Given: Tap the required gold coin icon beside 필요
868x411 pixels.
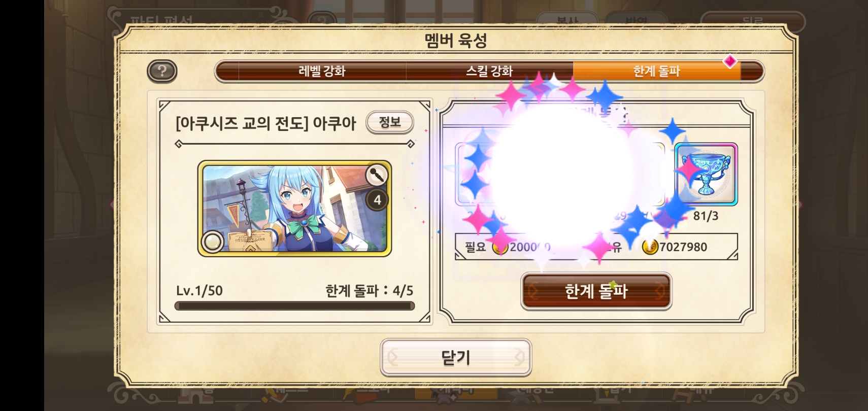Looking at the screenshot, I should point(500,247).
